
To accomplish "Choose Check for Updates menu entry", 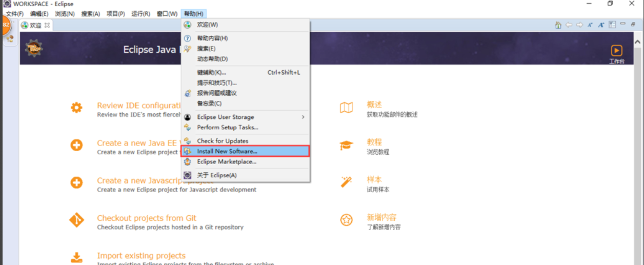I will coord(245,141).
